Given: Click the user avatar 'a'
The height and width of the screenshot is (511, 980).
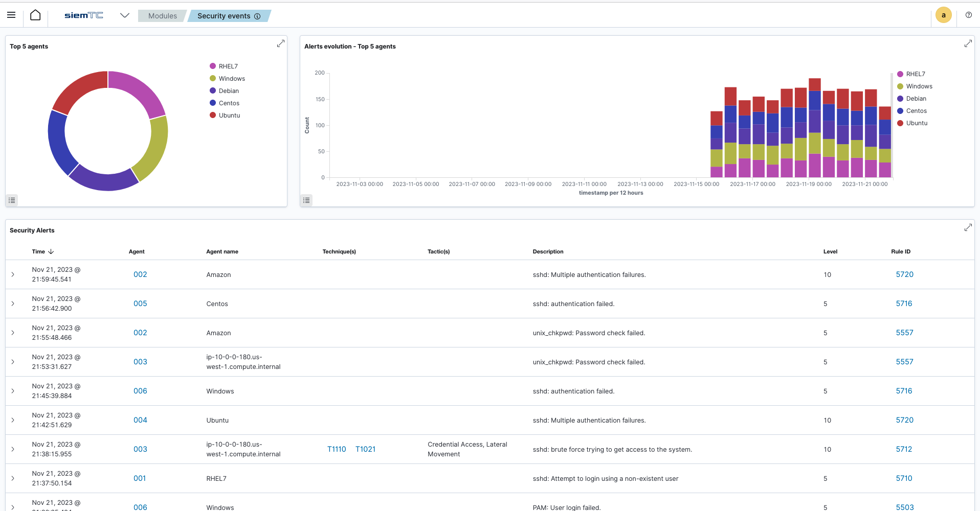Looking at the screenshot, I should (943, 15).
